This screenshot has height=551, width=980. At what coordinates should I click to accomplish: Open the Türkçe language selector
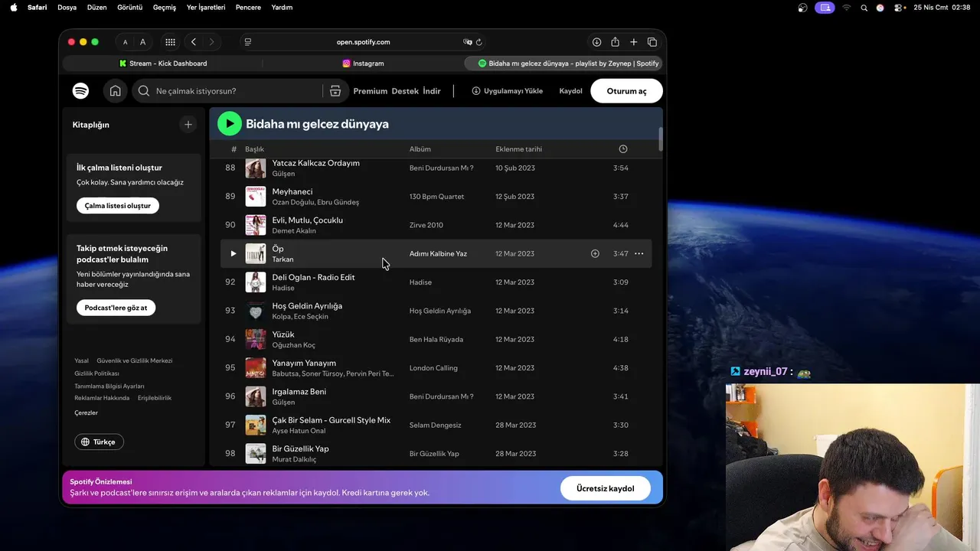100,442
